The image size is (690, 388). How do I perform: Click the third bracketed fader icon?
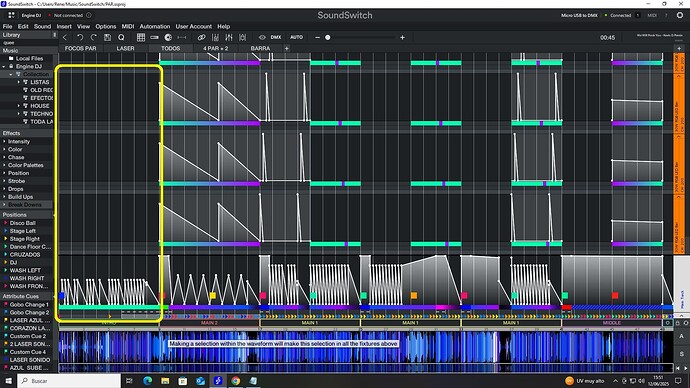click(242, 37)
